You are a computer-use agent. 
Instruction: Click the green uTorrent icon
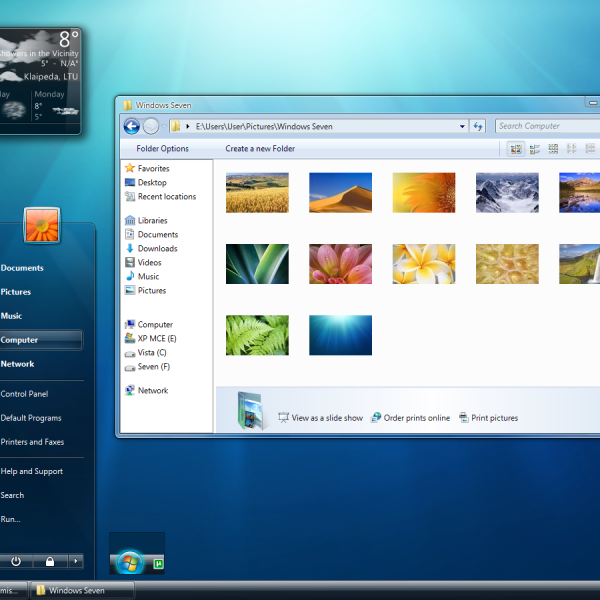pos(157,563)
